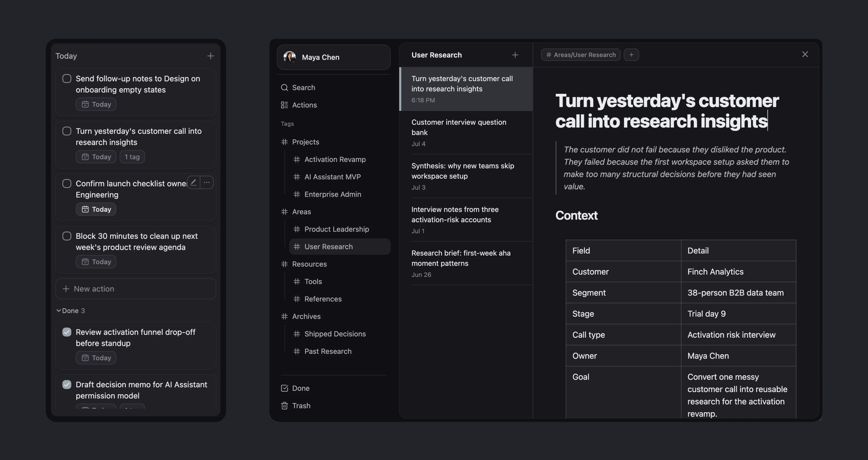Check off Send follow-up notes to Design task
Viewport: 868px width, 460px height.
click(x=67, y=78)
